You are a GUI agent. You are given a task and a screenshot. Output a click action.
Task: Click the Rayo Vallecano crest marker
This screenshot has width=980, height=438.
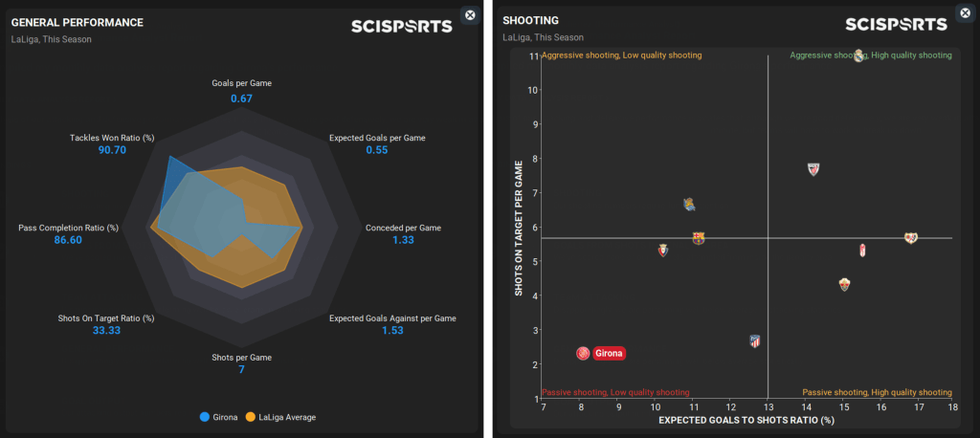pyautogui.click(x=910, y=237)
